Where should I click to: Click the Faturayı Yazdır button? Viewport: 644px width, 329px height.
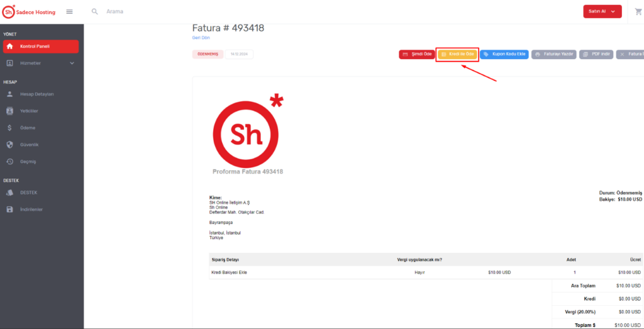click(x=554, y=54)
